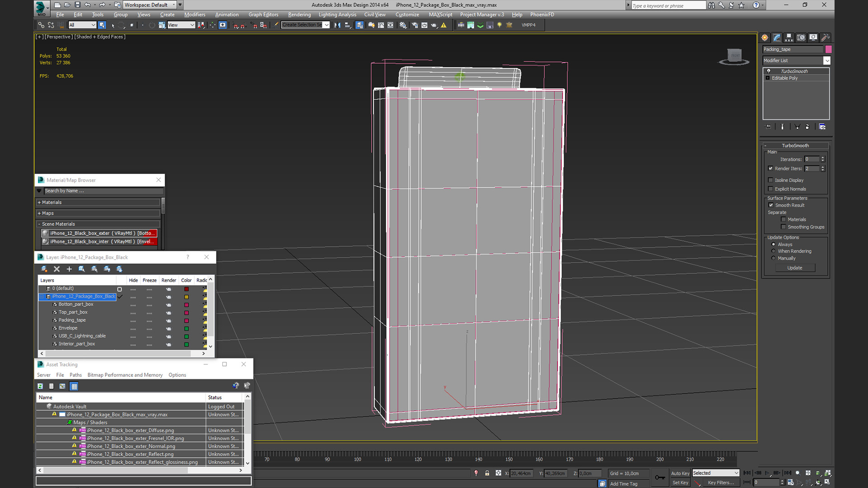Screen dimensions: 868x488
Task: Open the Selected key filter dropdown
Action: (716, 473)
